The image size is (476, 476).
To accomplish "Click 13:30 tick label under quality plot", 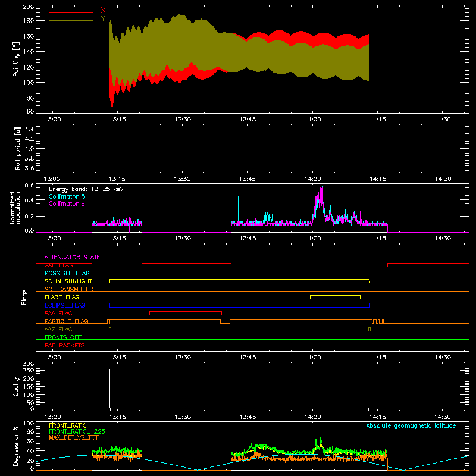I will coord(183,417).
